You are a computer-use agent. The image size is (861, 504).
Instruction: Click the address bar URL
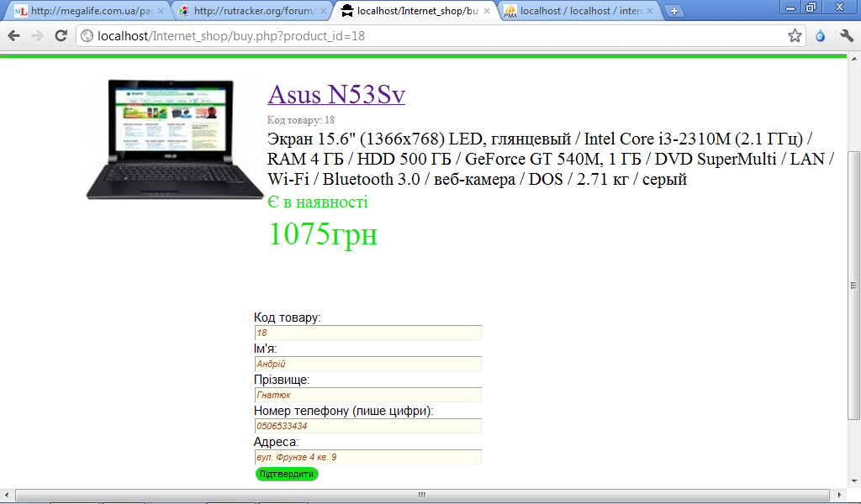point(231,35)
